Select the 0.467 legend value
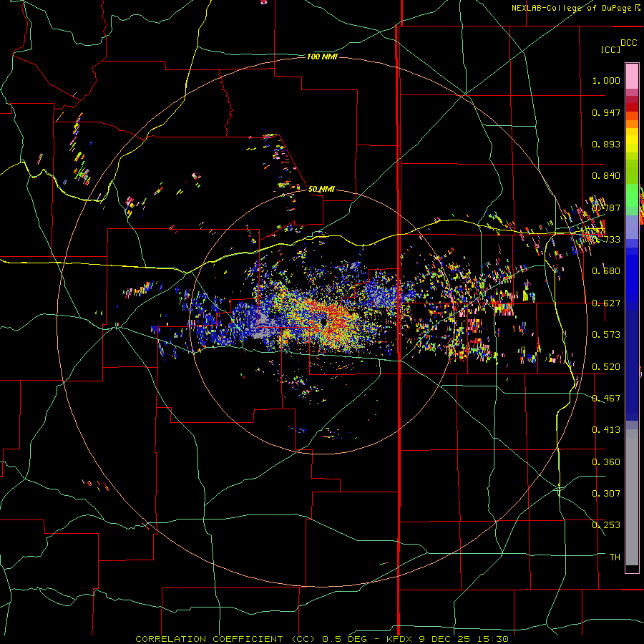The image size is (644, 644). (x=606, y=398)
